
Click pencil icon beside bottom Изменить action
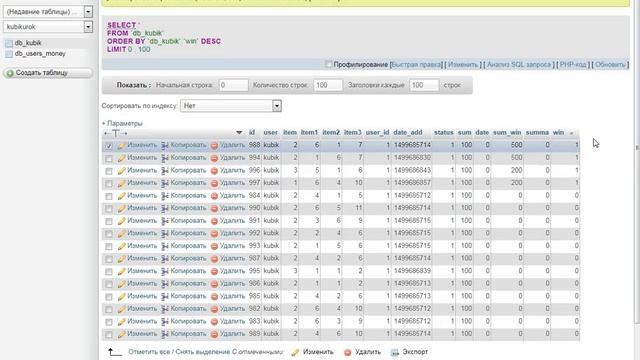pyautogui.click(x=295, y=352)
